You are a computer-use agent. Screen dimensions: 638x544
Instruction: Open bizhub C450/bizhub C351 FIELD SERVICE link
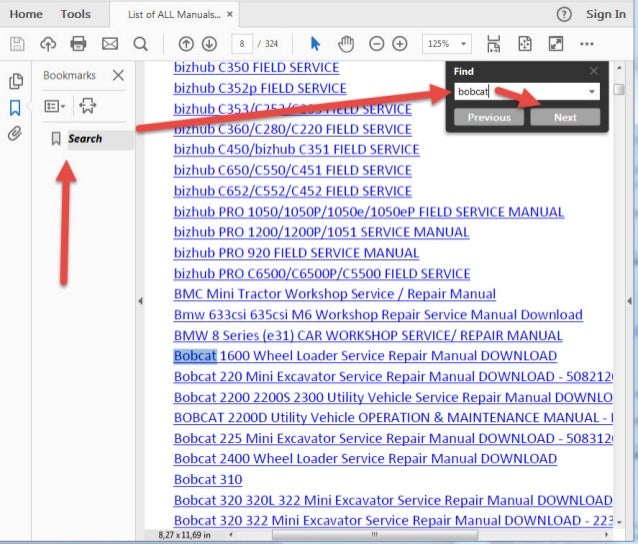[x=297, y=150]
